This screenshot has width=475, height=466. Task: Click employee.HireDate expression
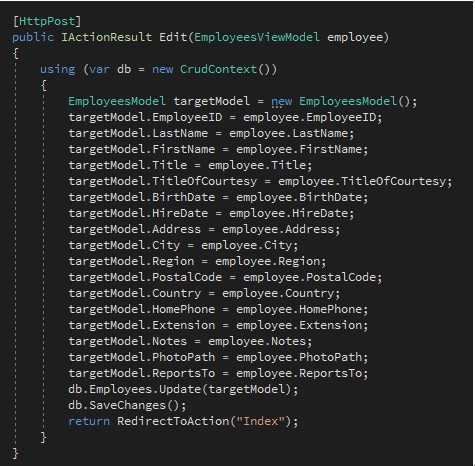pos(289,213)
